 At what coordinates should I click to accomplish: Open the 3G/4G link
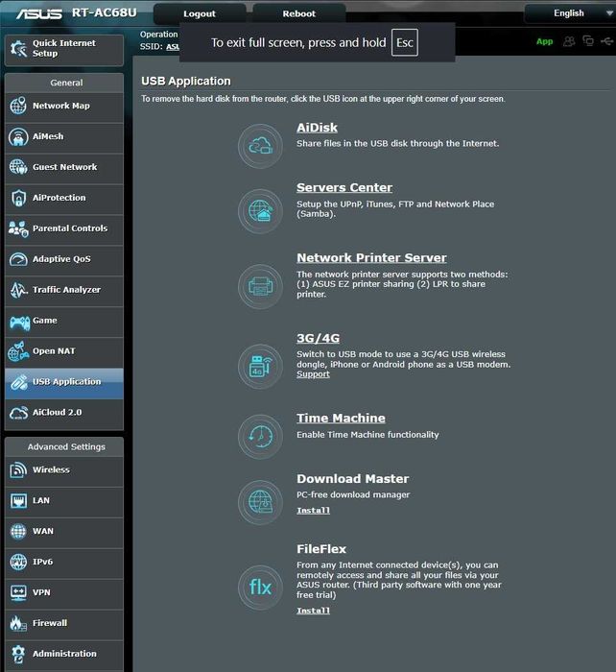point(319,338)
